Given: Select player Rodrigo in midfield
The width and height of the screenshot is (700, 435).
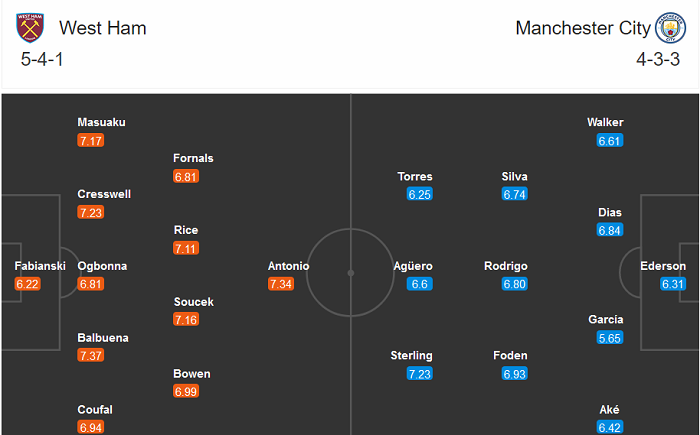Looking at the screenshot, I should click(505, 266).
